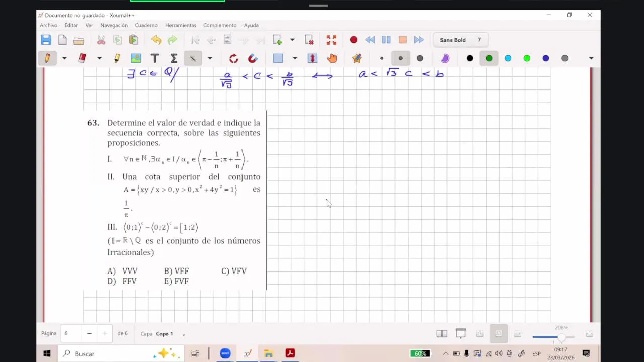Enter presentation mode
Image resolution: width=644 pixels, height=362 pixels.
461,334
